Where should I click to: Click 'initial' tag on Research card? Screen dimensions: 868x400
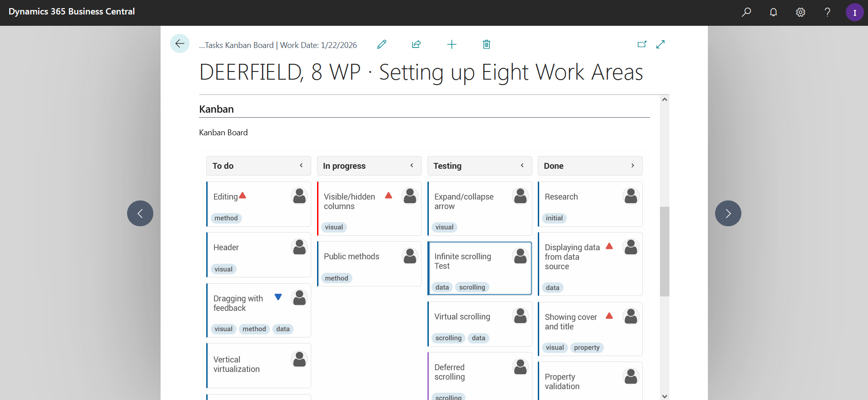[x=554, y=218]
